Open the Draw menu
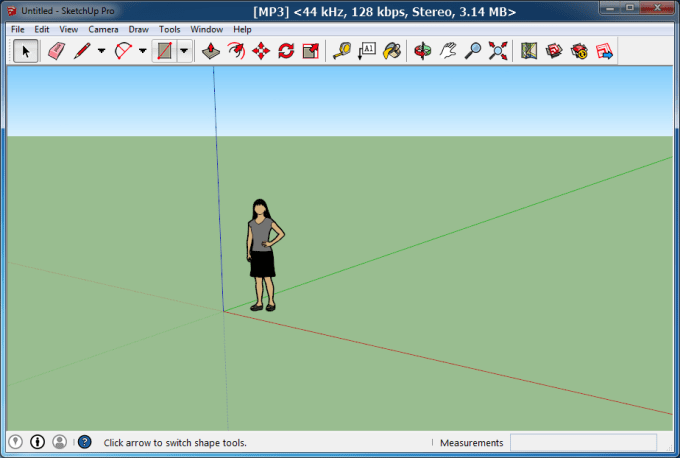The width and height of the screenshot is (680, 458). click(x=138, y=29)
